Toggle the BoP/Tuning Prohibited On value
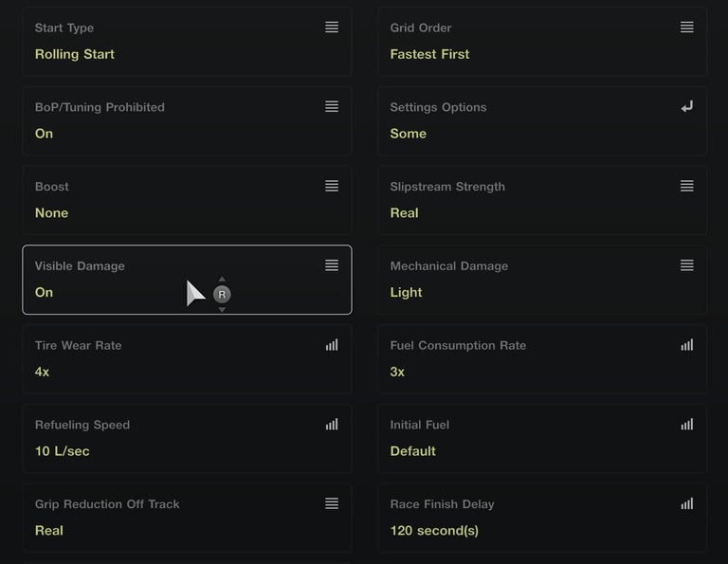 (x=45, y=134)
